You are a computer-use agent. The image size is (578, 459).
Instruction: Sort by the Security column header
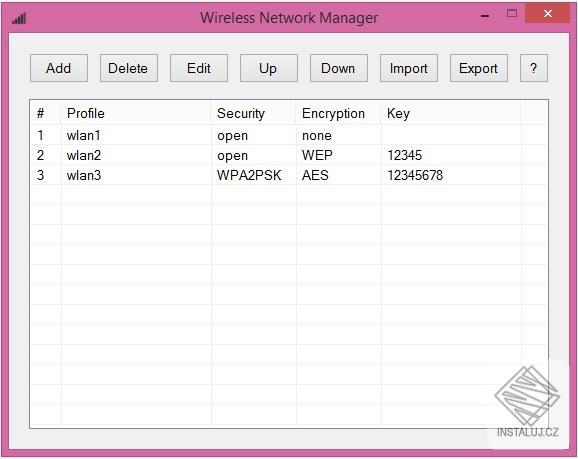(x=254, y=113)
